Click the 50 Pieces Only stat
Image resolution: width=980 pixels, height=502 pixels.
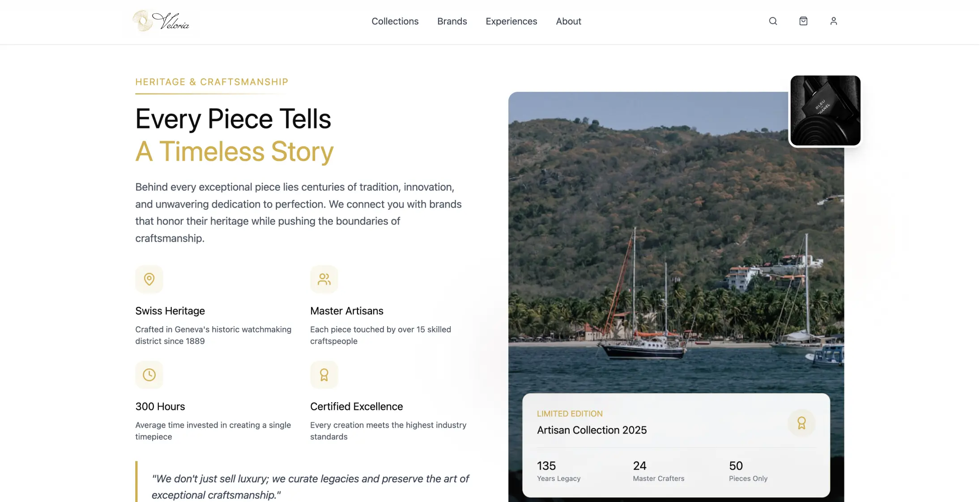[x=748, y=471]
